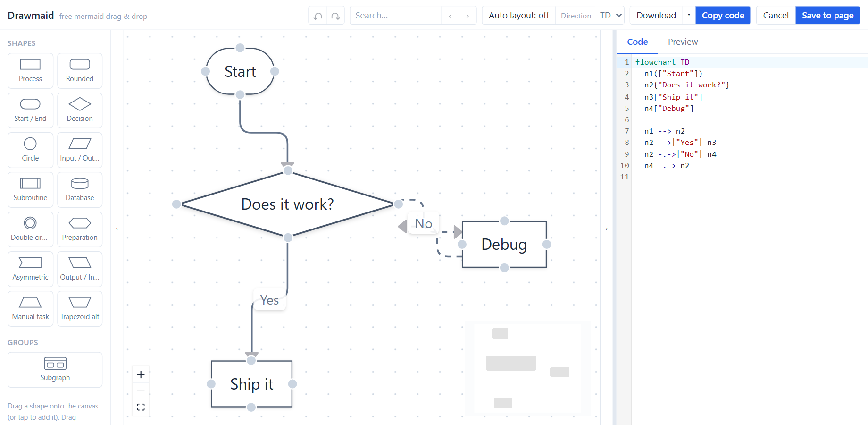
Task: Click the Download button
Action: pyautogui.click(x=656, y=16)
